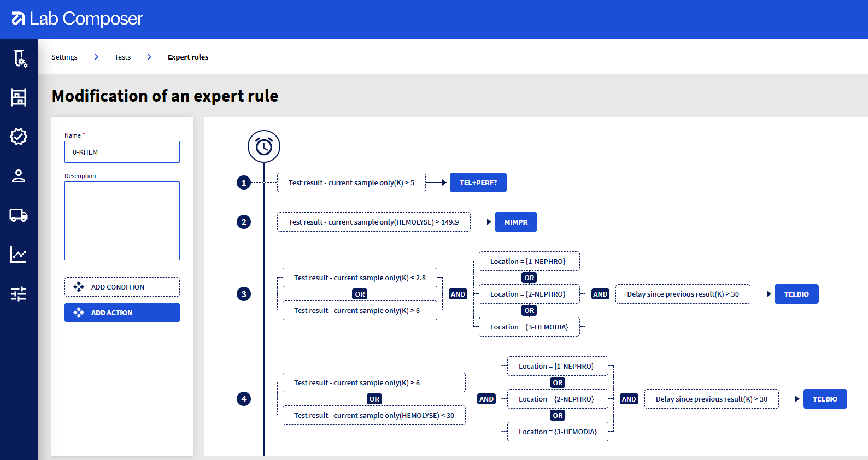Click the Name input field
The image size is (868, 460).
[x=122, y=152]
